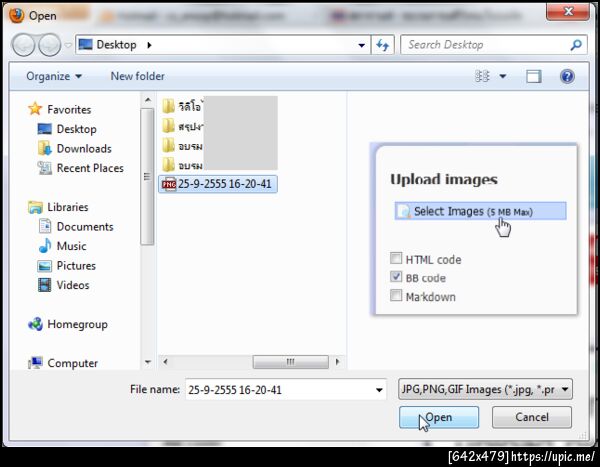Click the PNG icon of 25-9-2555 file

click(168, 184)
